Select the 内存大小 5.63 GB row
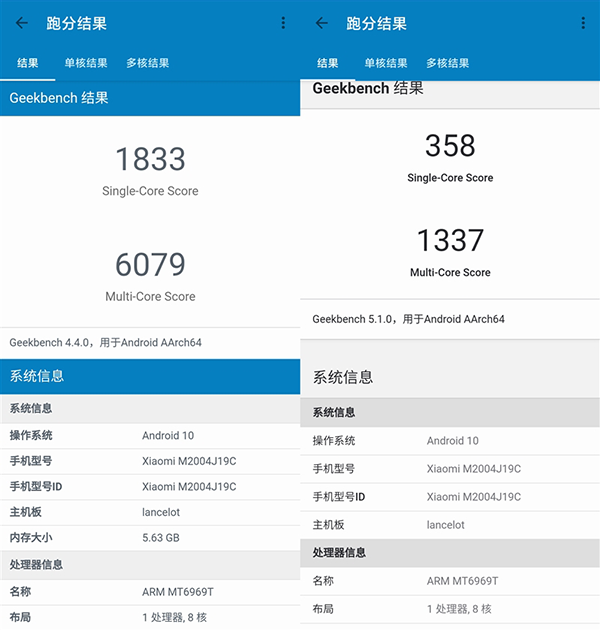The height and width of the screenshot is (630, 600). [150, 537]
